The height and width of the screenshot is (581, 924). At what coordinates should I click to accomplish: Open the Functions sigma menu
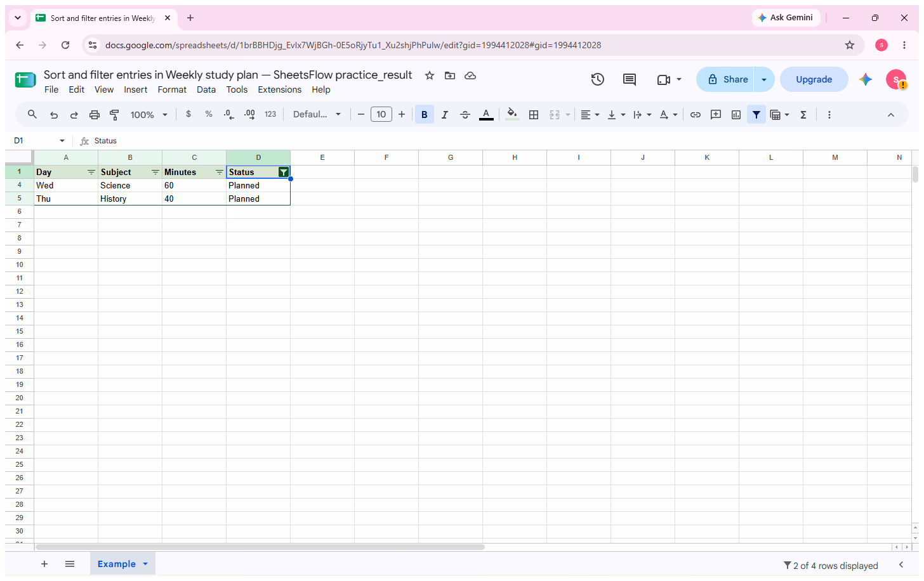point(803,115)
